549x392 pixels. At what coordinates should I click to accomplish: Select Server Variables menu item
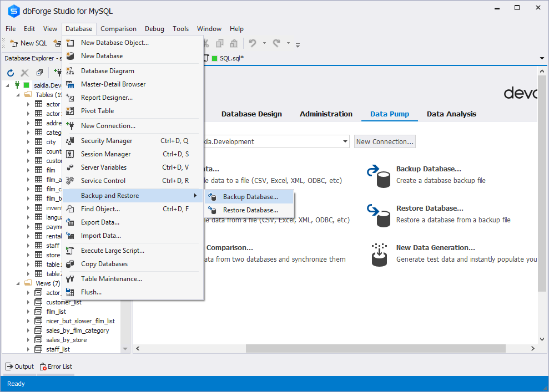pyautogui.click(x=133, y=167)
